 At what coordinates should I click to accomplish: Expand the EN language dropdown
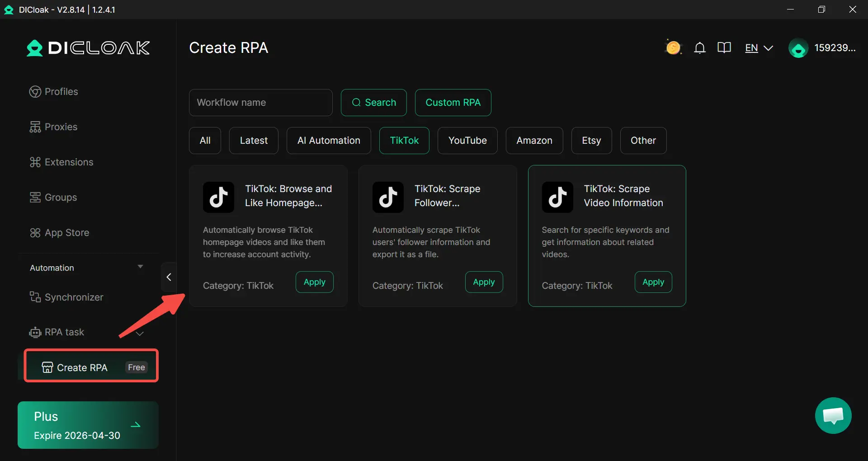click(759, 48)
